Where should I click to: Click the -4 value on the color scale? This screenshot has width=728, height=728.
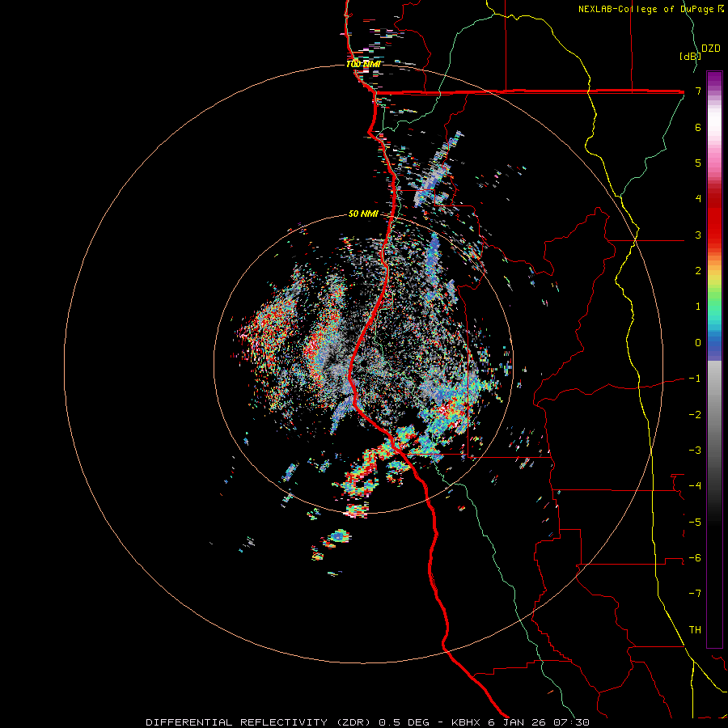click(695, 486)
